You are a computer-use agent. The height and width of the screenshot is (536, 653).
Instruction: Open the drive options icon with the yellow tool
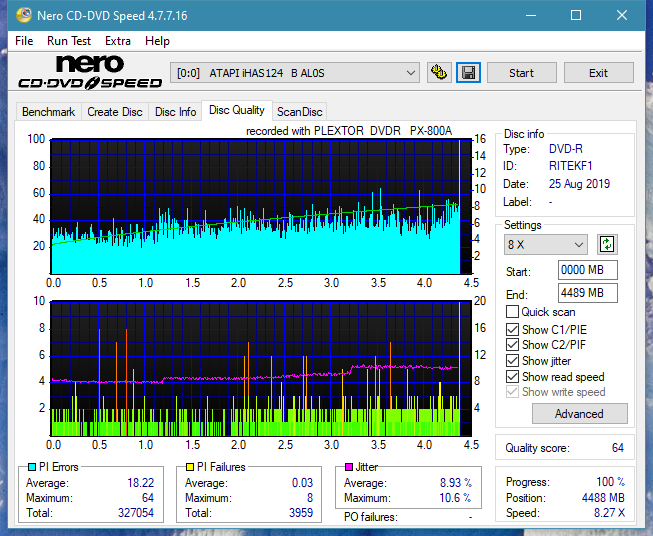click(x=439, y=73)
